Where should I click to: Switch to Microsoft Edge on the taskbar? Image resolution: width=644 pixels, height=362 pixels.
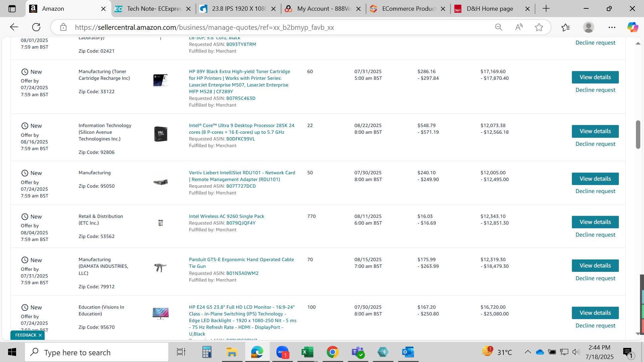click(257, 352)
